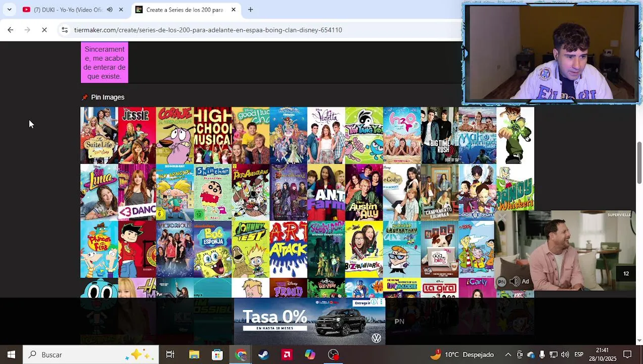This screenshot has height=364, width=643.
Task: Pick the Suite Life on Deck poster
Action: (x=99, y=135)
